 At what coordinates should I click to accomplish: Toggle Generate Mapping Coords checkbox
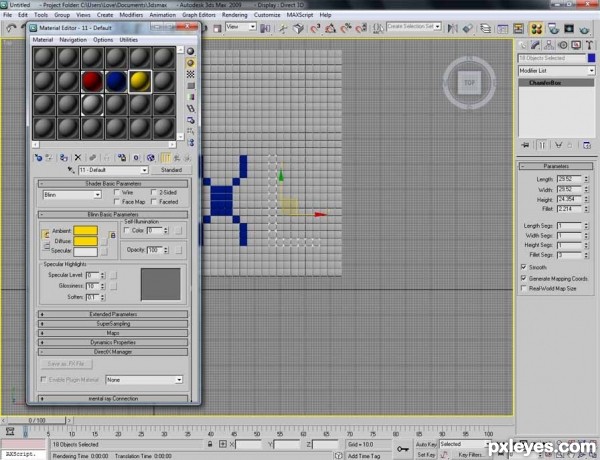pos(524,278)
